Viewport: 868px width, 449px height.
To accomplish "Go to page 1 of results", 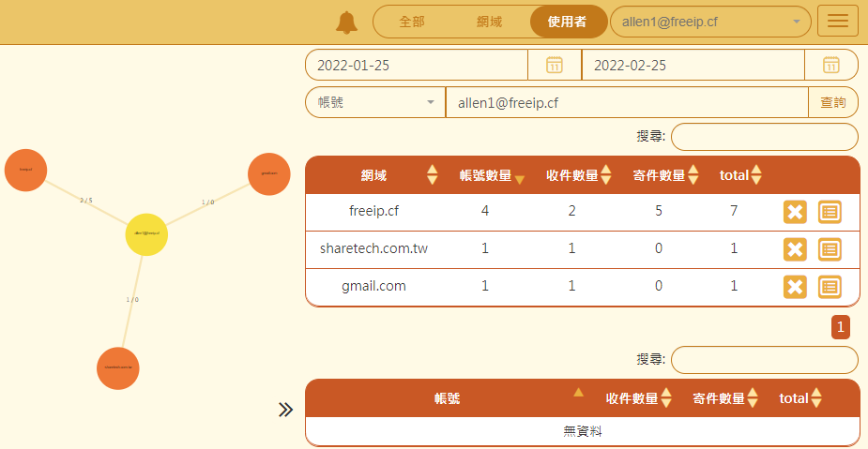I will 841,327.
